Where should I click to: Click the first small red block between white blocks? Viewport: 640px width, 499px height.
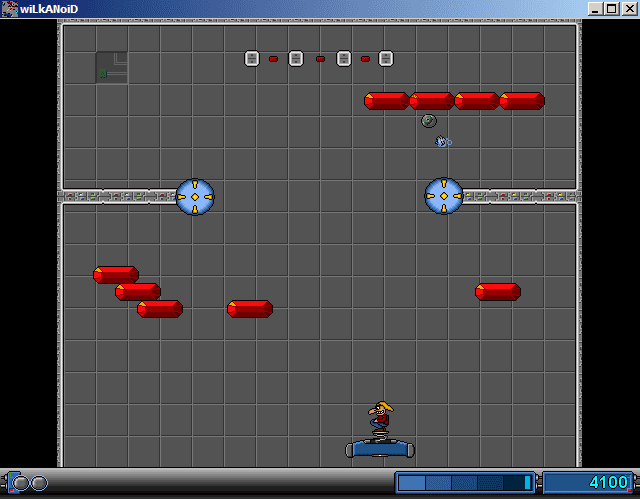tap(273, 59)
